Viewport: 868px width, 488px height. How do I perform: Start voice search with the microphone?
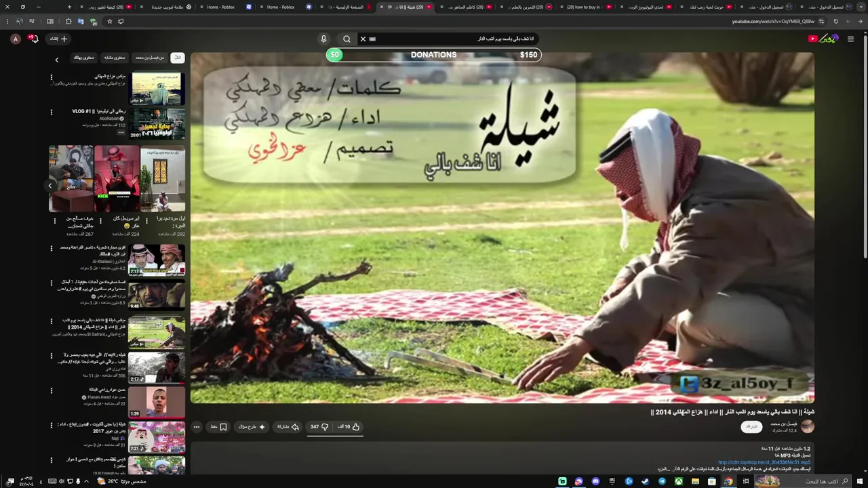click(323, 39)
